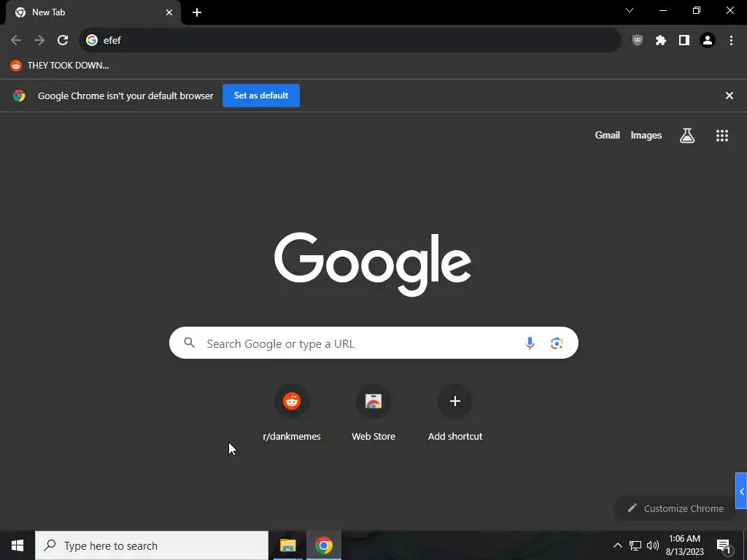Viewport: 747px width, 560px height.
Task: Dismiss the default browser notification bar
Action: [729, 96]
